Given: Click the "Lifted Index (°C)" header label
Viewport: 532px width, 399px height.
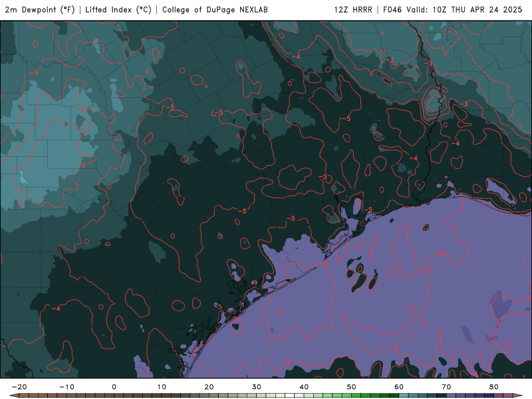Looking at the screenshot, I should (x=118, y=9).
